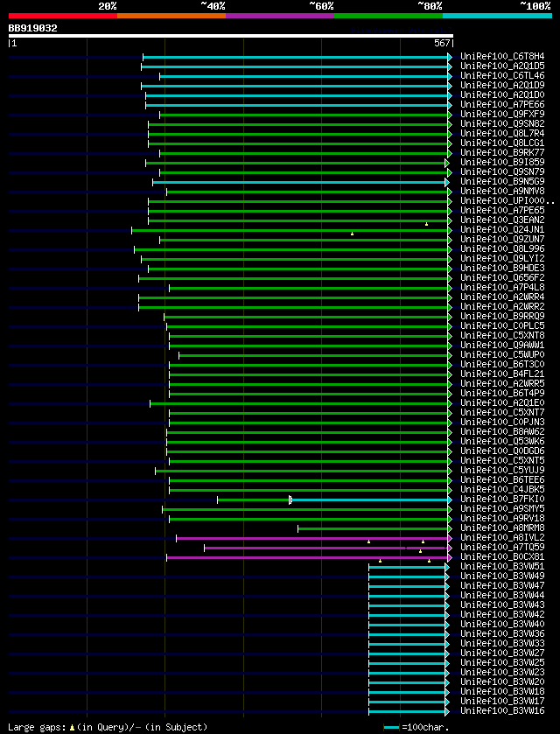Image resolution: width=560 pixels, height=734 pixels.
Task: Click the UniRef100_Q9ZUN7 label
Action: point(502,240)
